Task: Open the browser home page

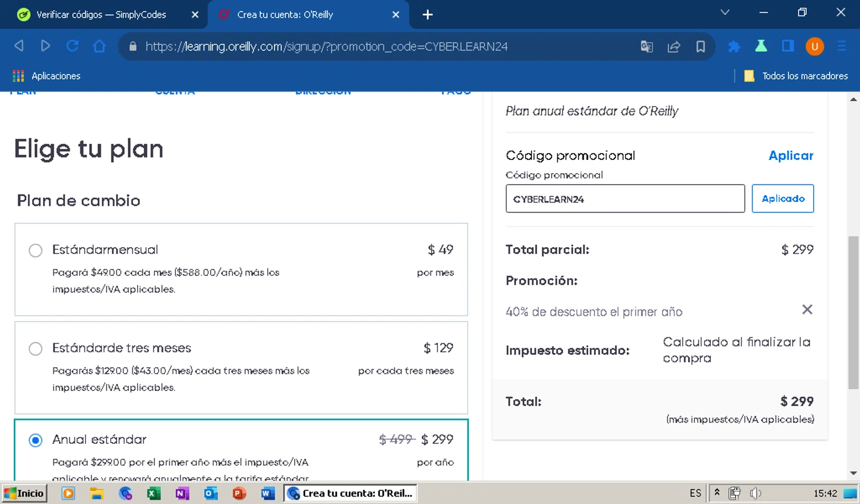Action: (x=99, y=46)
